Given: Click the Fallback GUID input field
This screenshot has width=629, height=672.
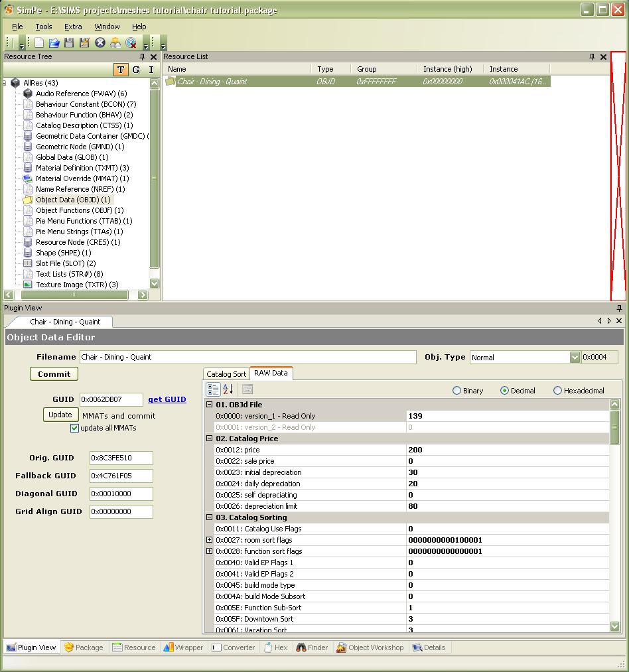Looking at the screenshot, I should (121, 476).
